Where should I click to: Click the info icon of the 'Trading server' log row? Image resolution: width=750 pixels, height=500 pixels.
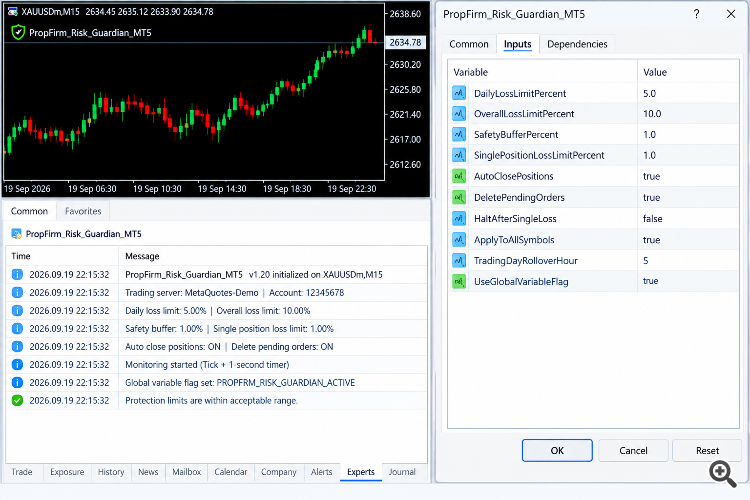[17, 292]
